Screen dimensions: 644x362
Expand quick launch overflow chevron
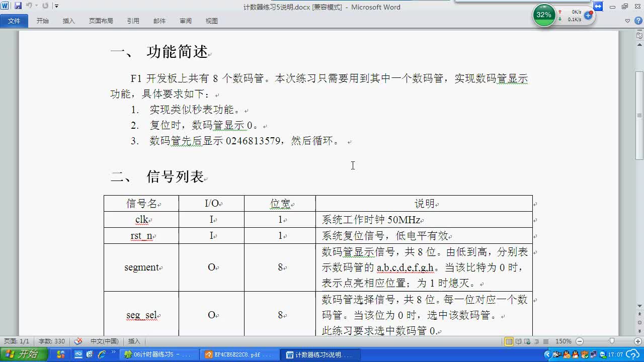114,352
